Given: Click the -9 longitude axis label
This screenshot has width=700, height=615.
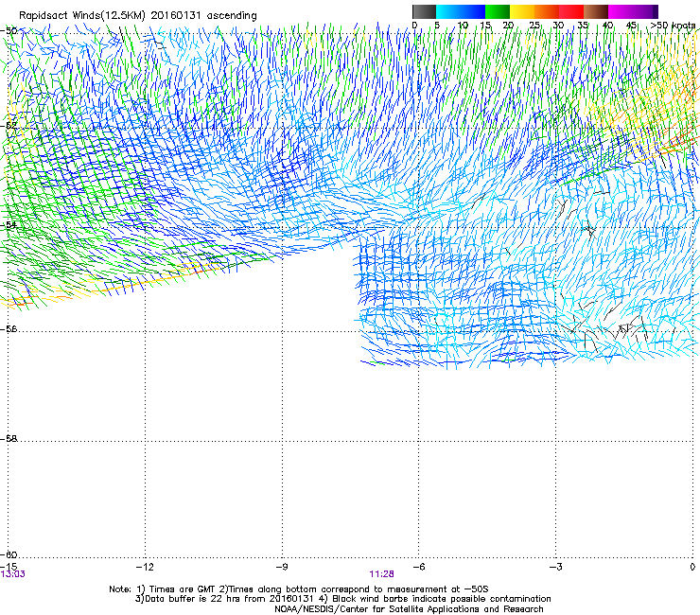Looking at the screenshot, I should 281,567.
